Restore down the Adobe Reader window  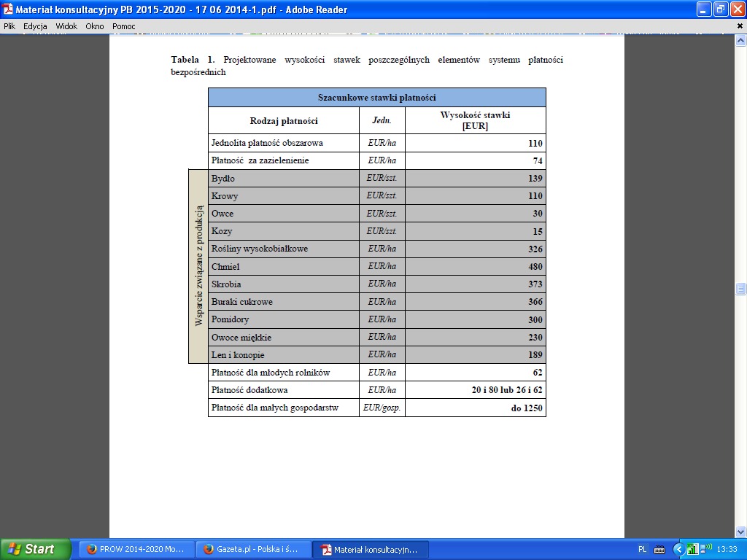pyautogui.click(x=721, y=9)
